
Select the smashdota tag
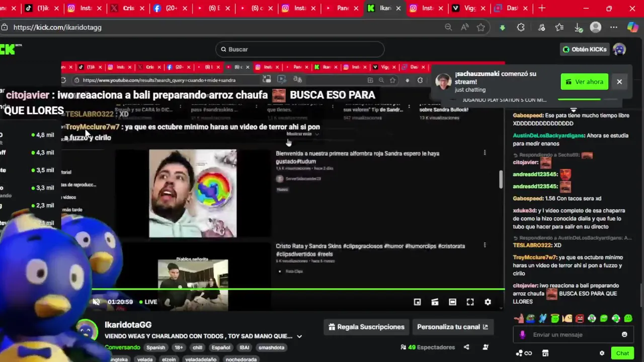tap(271, 347)
